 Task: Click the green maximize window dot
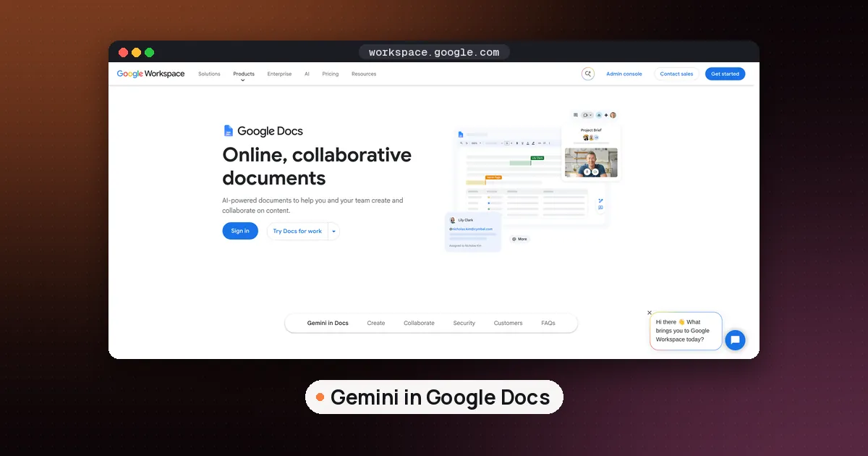pyautogui.click(x=149, y=52)
